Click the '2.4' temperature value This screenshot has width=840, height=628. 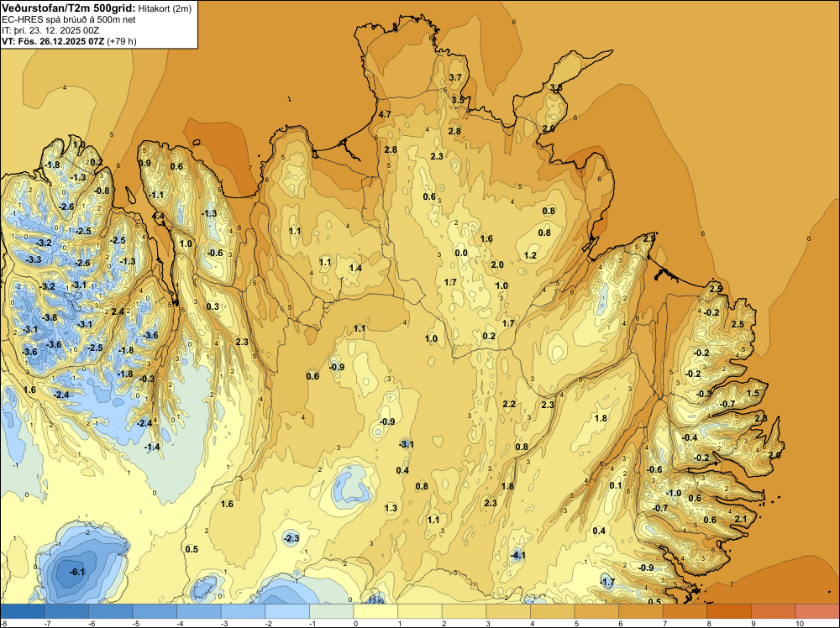[x=118, y=311]
